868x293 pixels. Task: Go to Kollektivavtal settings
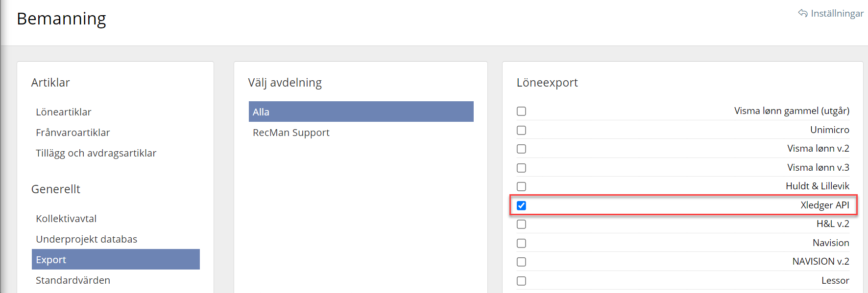(66, 219)
